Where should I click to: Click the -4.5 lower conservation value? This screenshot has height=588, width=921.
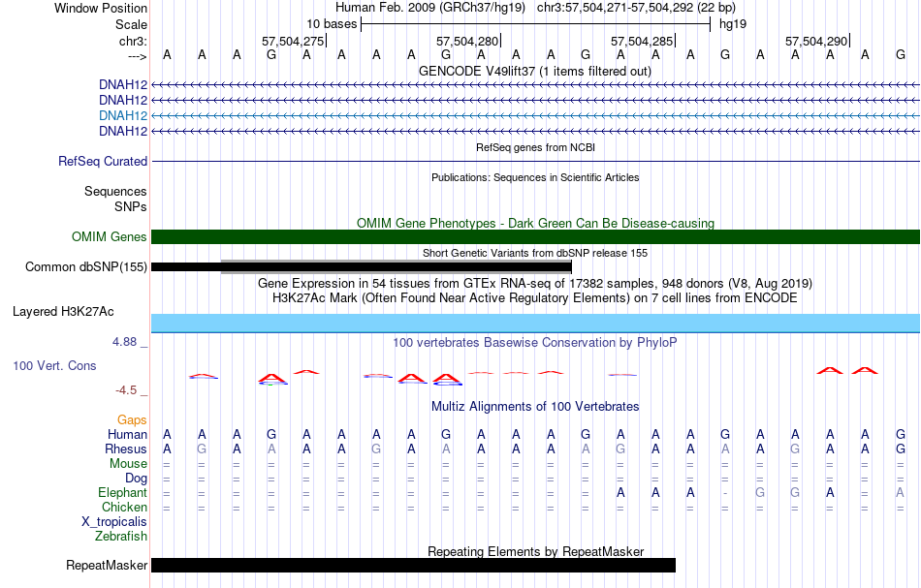click(126, 390)
